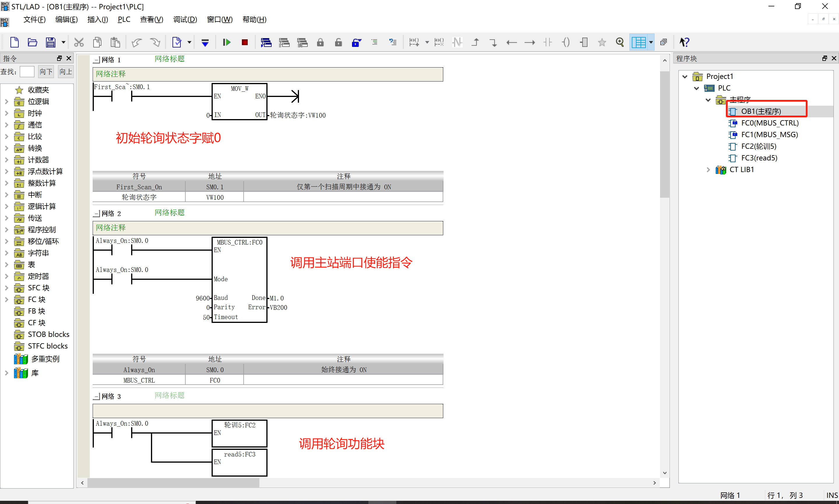Viewport: 839px width, 504px height.
Task: Click the 向下 search button
Action: point(46,72)
